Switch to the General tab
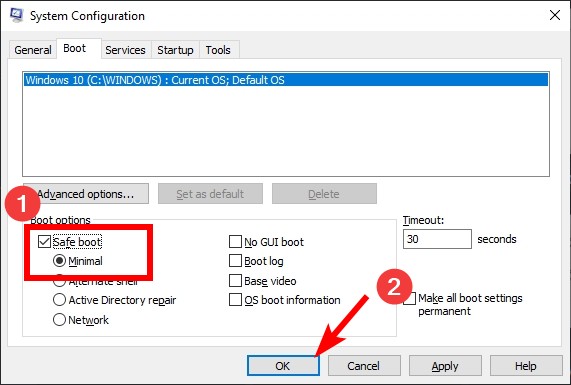Screen dimensions: 571x385 click(x=33, y=50)
